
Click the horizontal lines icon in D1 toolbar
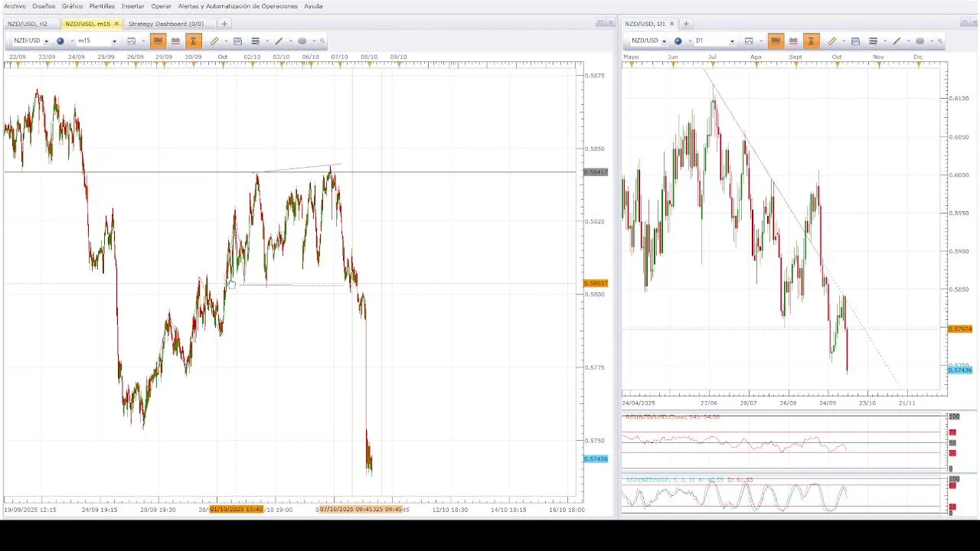(x=874, y=41)
